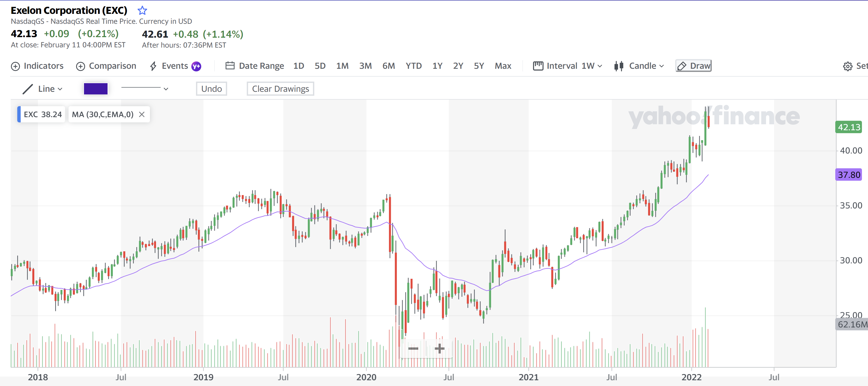
Task: Click the MA (30,C,EMA,0) indicator label
Action: click(102, 115)
